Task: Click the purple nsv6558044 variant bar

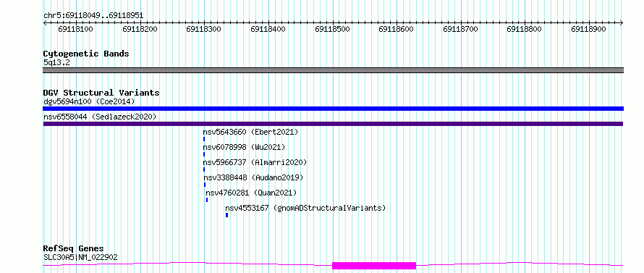Action: (x=333, y=124)
